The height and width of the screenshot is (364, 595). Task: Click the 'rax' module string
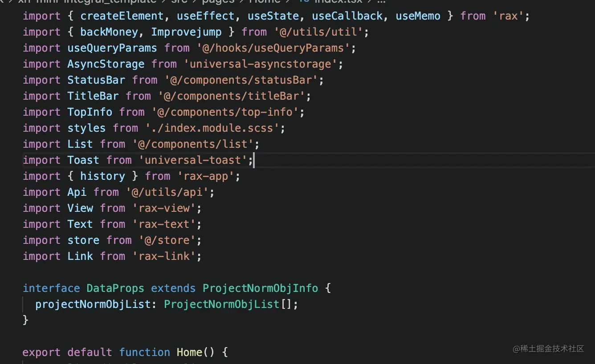click(x=509, y=16)
